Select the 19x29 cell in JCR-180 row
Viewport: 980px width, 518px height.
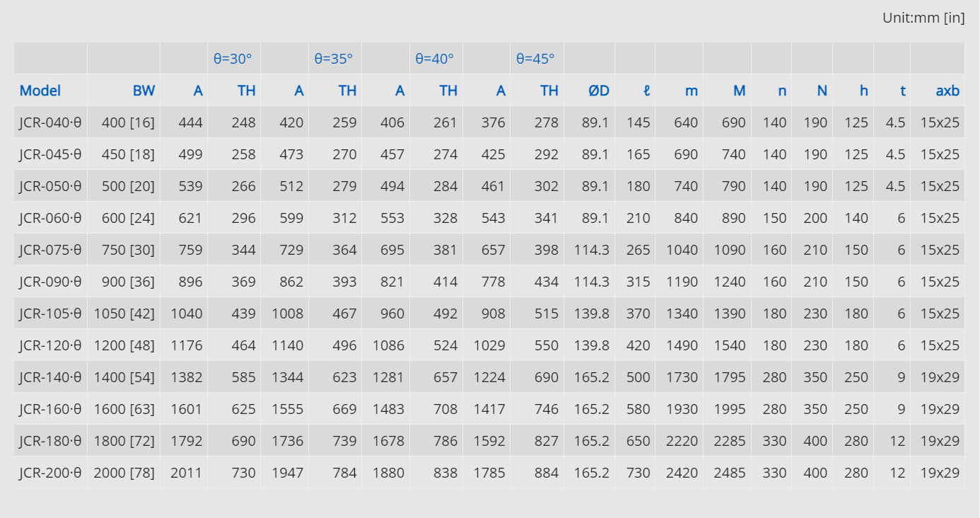click(940, 441)
